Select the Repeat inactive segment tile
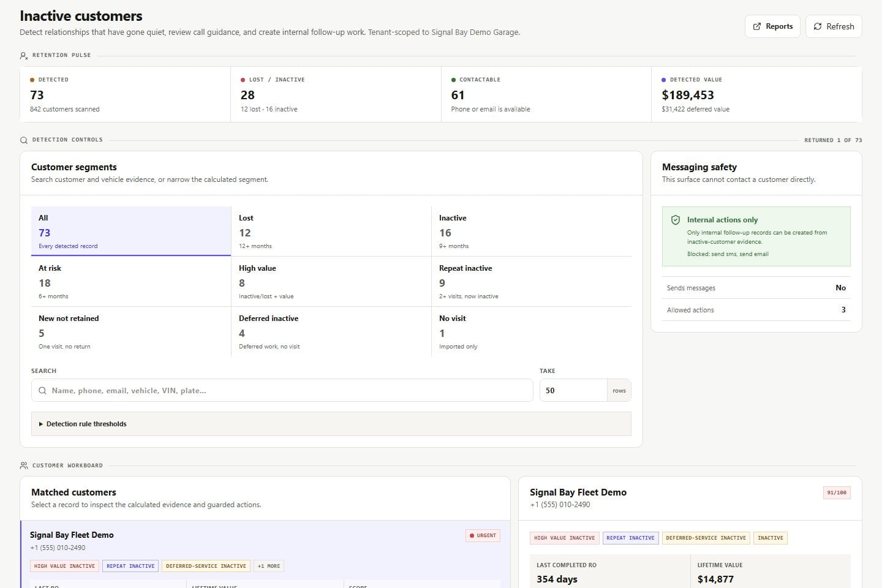Screen dimensions: 882x588 pos(531,281)
